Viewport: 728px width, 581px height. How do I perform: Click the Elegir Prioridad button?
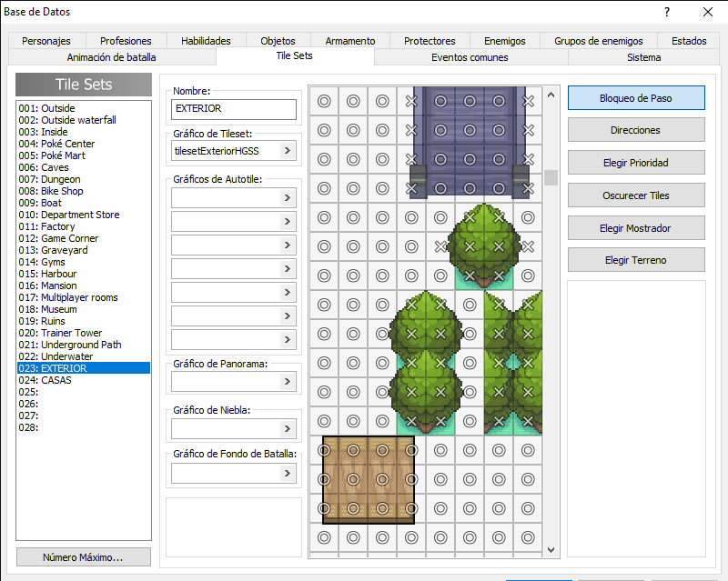636,163
